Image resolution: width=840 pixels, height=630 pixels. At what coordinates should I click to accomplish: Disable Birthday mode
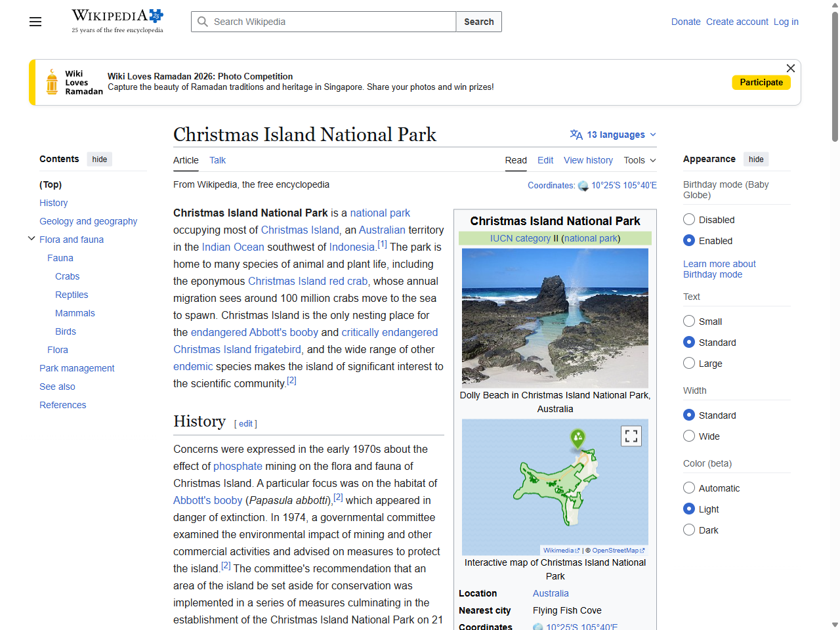pos(689,219)
